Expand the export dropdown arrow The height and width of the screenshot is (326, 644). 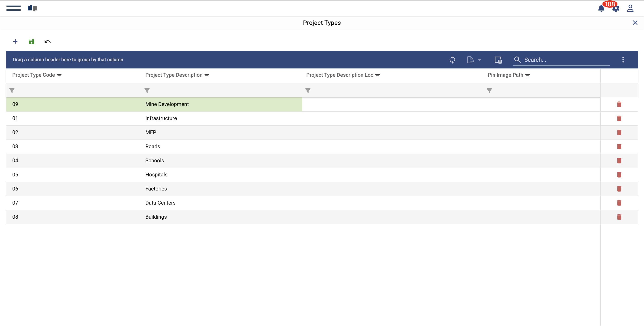[x=479, y=60]
